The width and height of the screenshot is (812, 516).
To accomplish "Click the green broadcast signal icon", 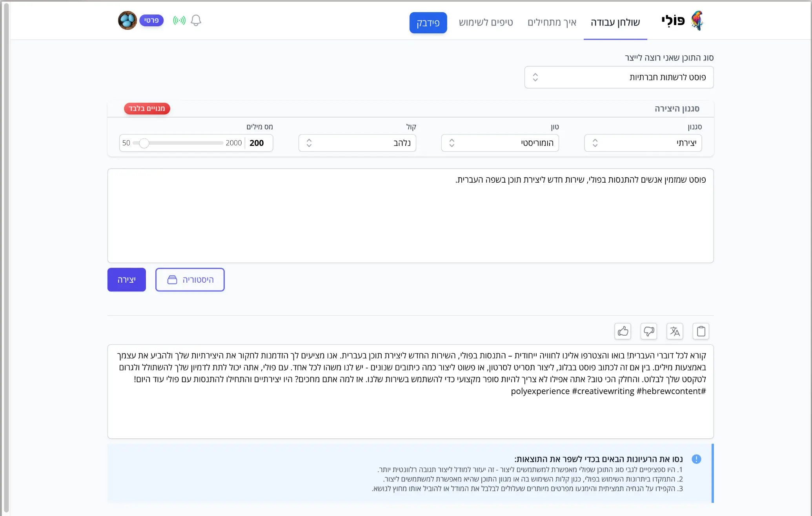I will pos(179,20).
